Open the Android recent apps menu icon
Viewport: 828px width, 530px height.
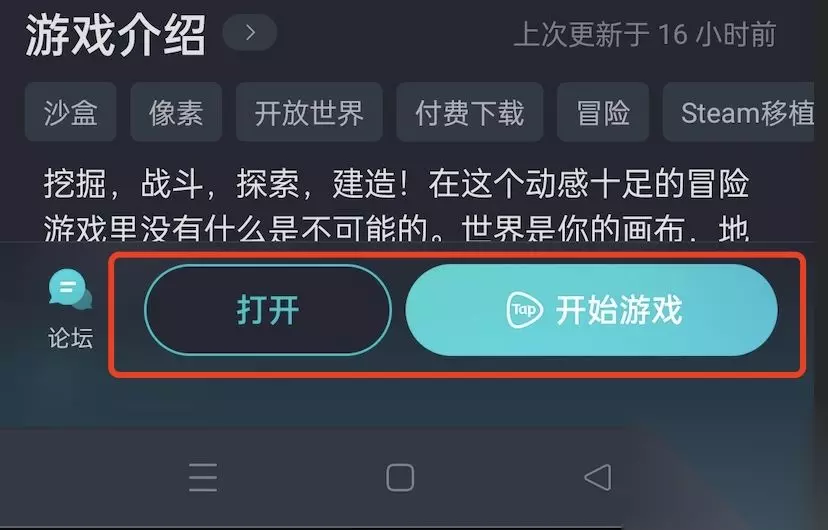[x=203, y=477]
